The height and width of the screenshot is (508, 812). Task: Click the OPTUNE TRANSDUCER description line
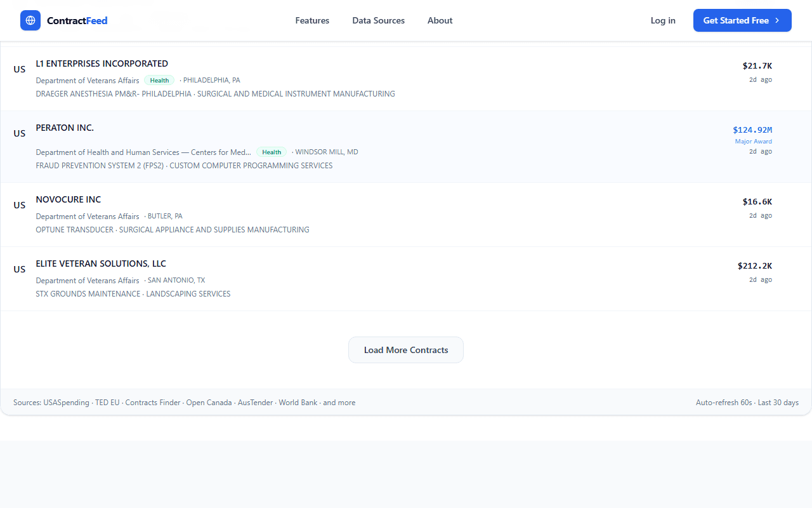[x=173, y=229]
